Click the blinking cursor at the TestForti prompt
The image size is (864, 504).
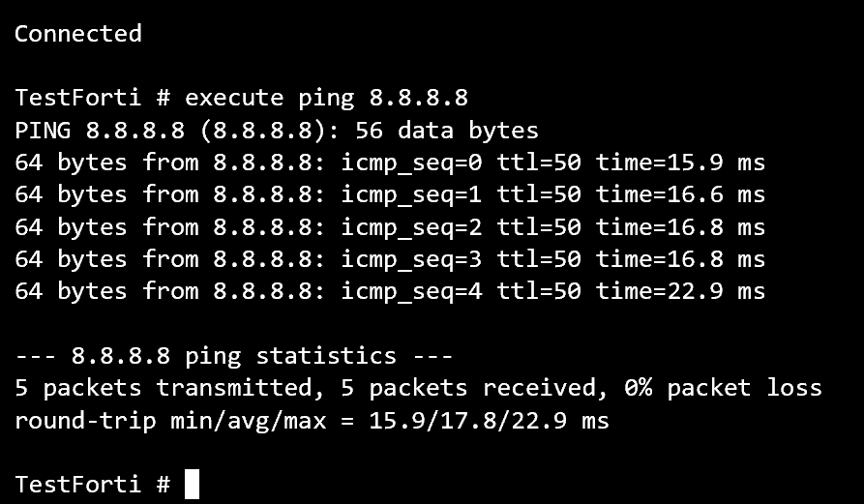coord(192,484)
